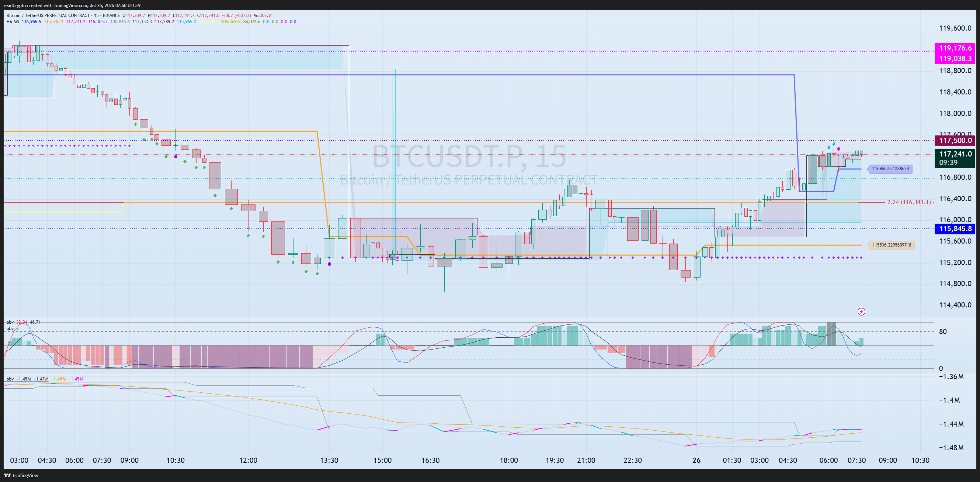Image resolution: width=980 pixels, height=482 pixels.
Task: Click the 22:30 time axis label
Action: point(633,460)
